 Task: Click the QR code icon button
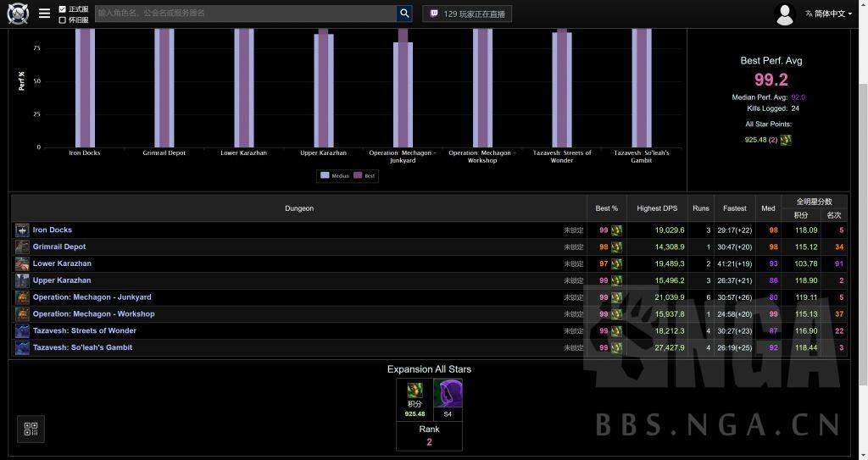click(31, 429)
